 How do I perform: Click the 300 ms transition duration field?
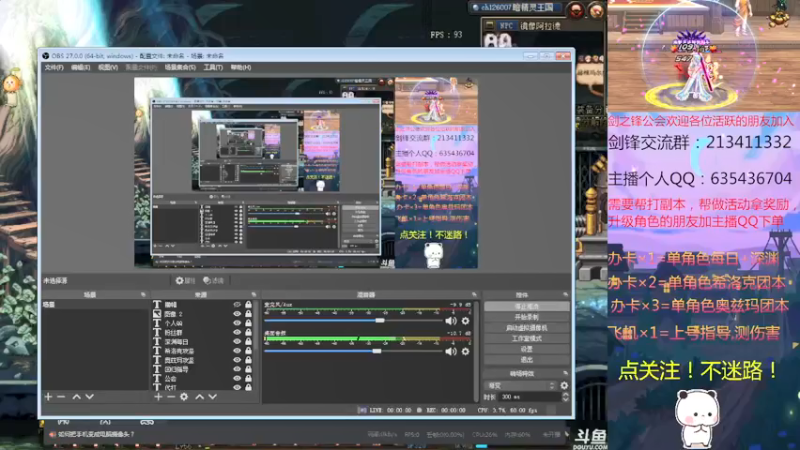(x=530, y=397)
